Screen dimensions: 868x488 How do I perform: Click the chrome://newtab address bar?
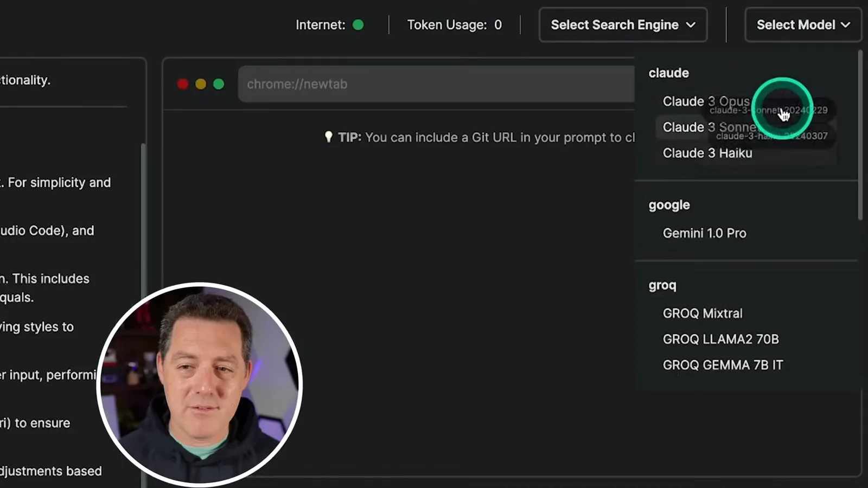coord(436,84)
